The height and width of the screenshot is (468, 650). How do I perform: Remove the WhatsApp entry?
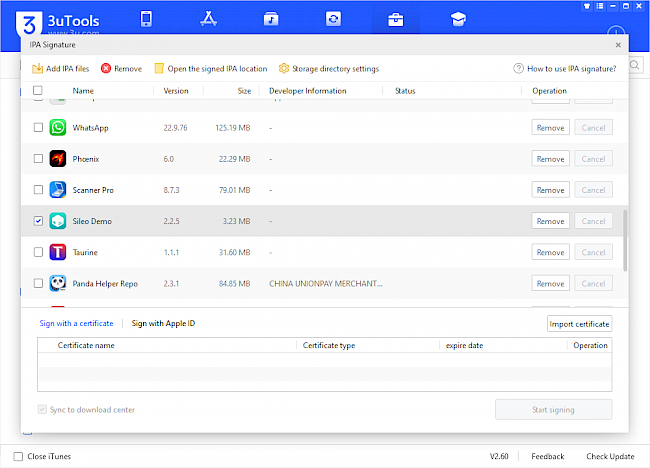tap(551, 128)
